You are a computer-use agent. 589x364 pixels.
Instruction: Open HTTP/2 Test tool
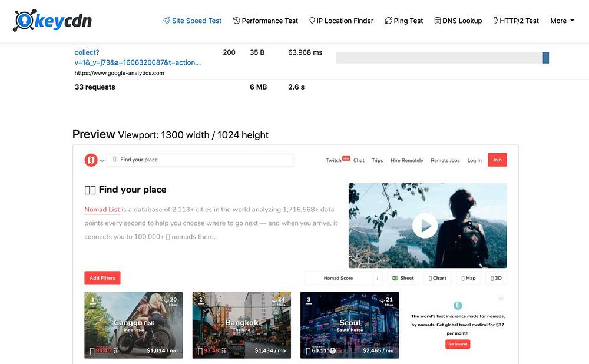pos(516,21)
